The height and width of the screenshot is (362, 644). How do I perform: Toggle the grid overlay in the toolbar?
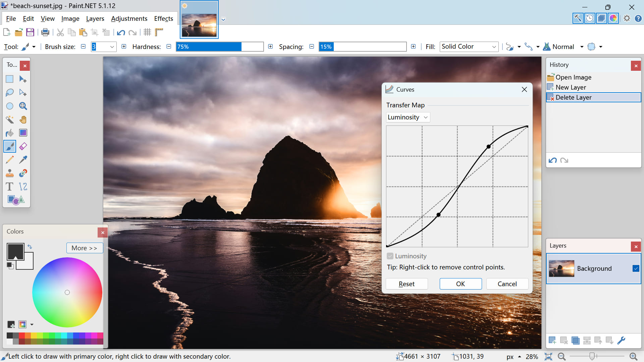pos(147,32)
